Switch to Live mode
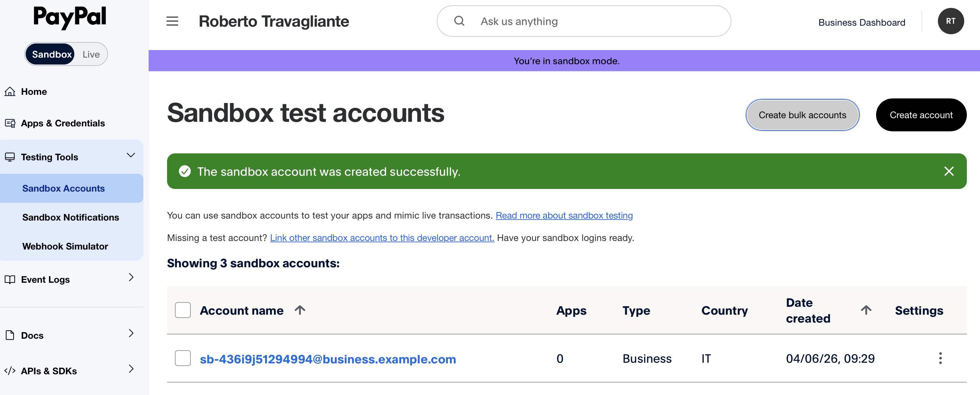 [91, 54]
